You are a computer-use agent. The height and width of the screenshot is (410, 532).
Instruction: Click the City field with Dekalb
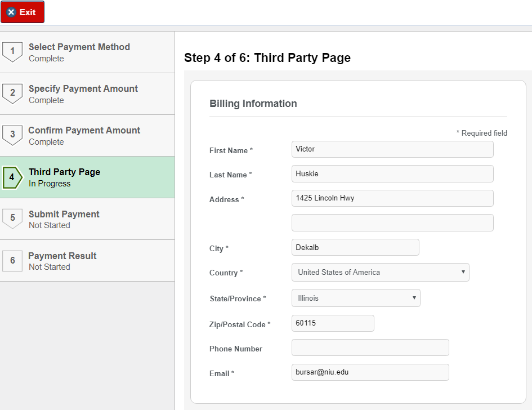355,248
